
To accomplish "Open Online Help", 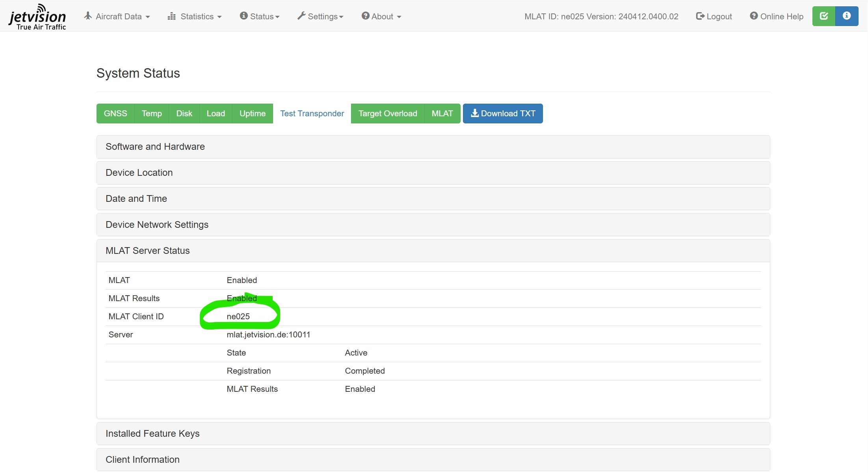I will point(777,17).
